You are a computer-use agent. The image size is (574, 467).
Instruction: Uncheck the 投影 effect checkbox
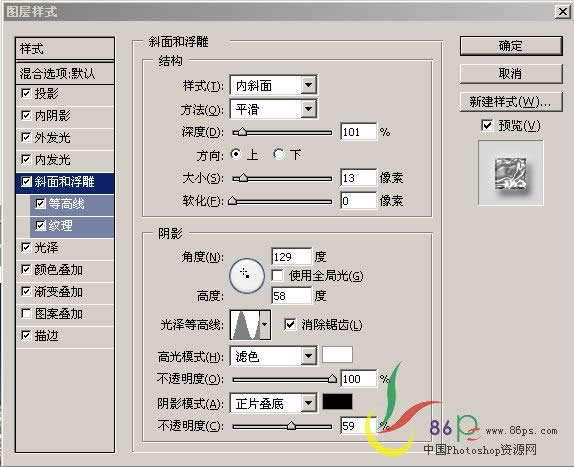click(x=26, y=94)
